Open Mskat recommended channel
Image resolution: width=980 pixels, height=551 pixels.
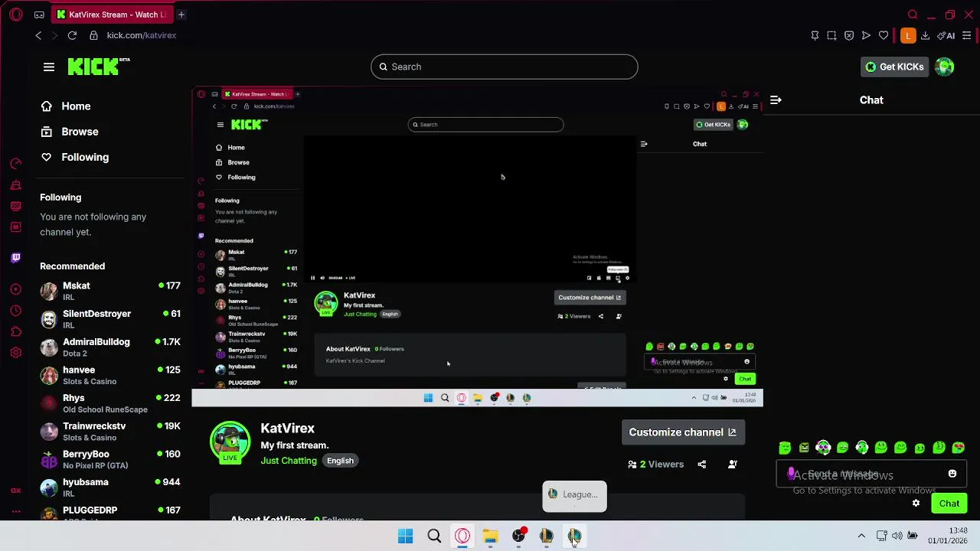click(110, 291)
